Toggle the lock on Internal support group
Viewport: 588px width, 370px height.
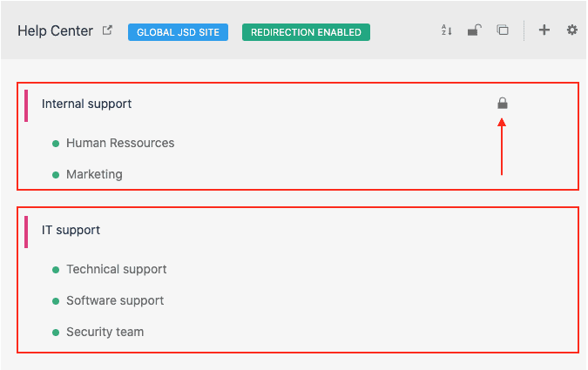click(503, 104)
